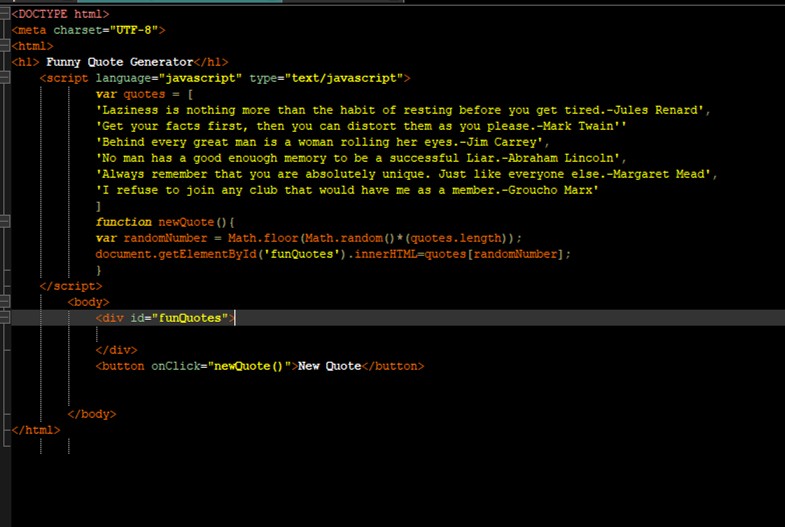Screen dimensions: 785x527
Task: Click the closing </body> tag
Action: 92,414
